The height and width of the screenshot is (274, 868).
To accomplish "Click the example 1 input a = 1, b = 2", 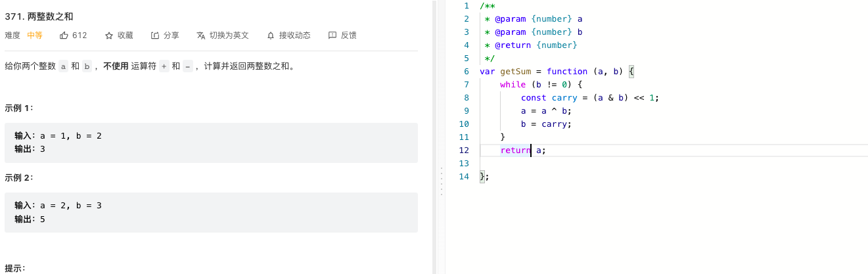I will [x=71, y=136].
